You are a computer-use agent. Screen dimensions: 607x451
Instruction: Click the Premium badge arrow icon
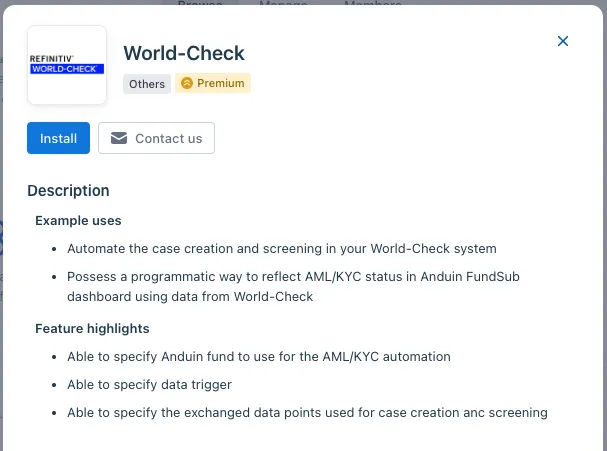tap(187, 83)
